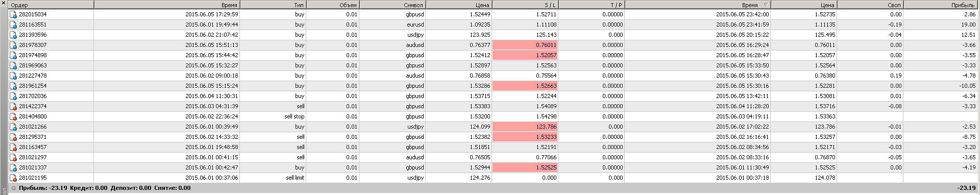Image resolution: width=980 pixels, height=195 pixels.
Task: Select the icon next to order 281295371
Action: click(13, 137)
